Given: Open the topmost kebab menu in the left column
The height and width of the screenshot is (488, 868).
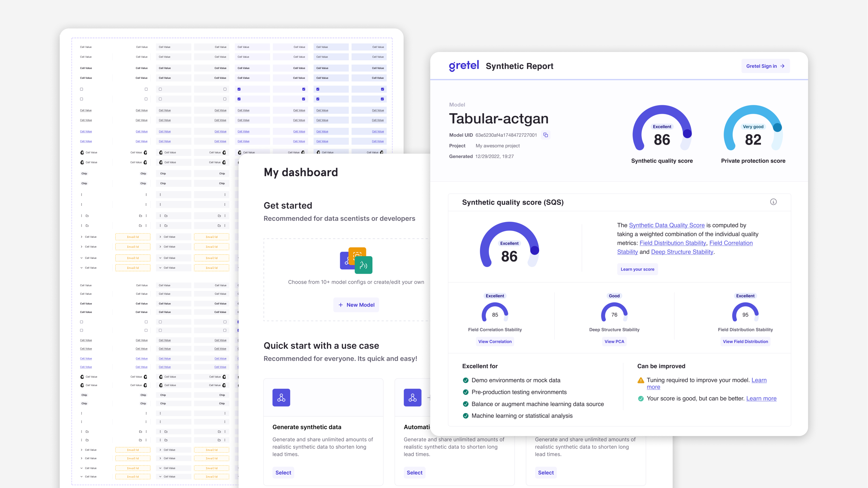Looking at the screenshot, I should point(82,195).
